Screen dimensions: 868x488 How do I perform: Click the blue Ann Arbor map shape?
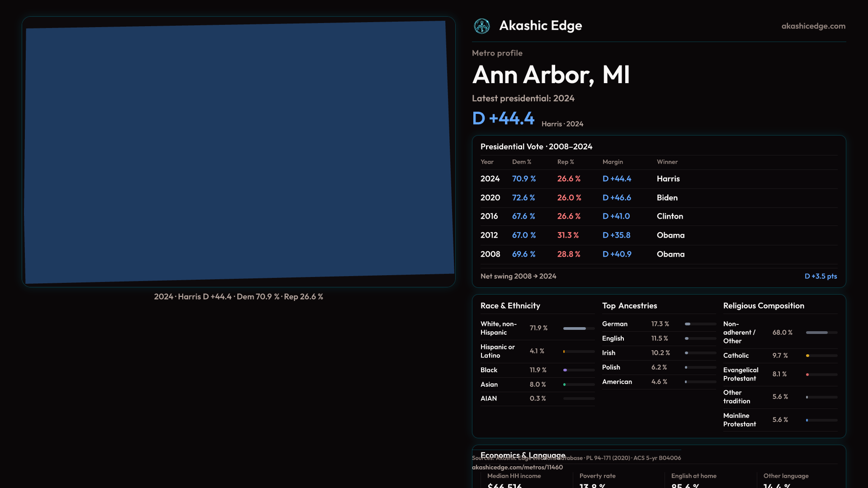(x=239, y=152)
